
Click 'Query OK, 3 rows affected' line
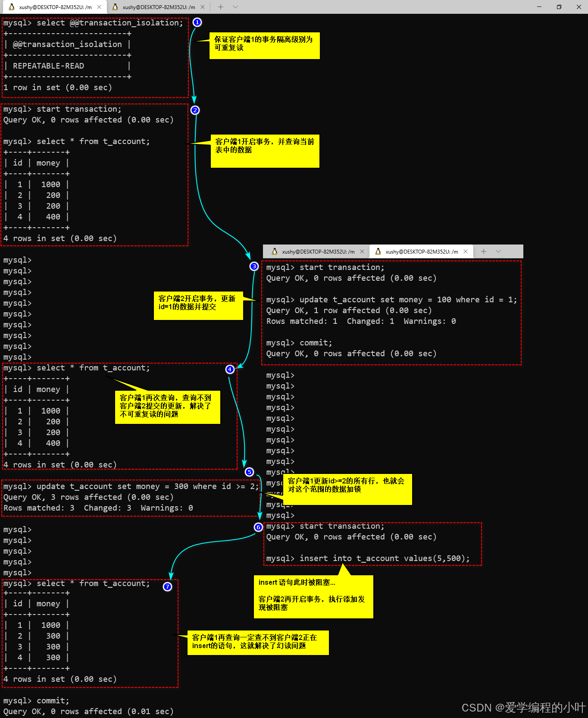[x=88, y=497]
